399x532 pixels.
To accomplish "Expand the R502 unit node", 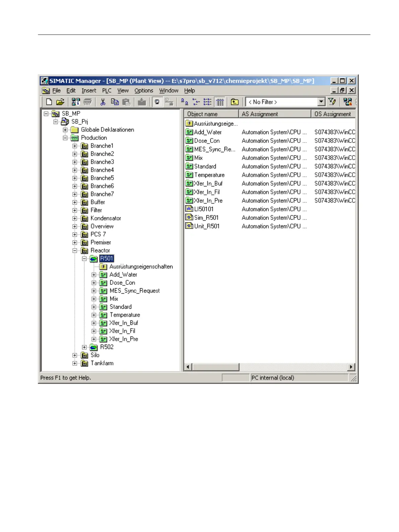I will tap(84, 347).
